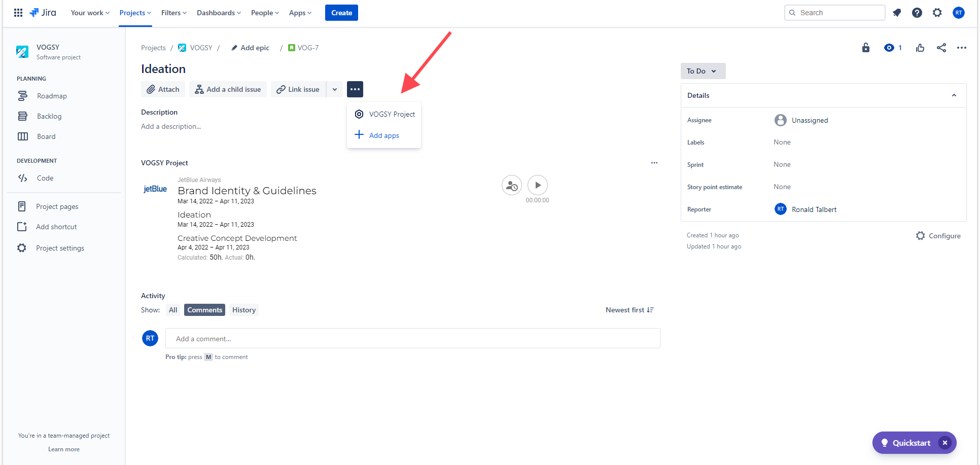Open the Link issue dropdown arrow
This screenshot has width=980, height=465.
coord(335,89)
